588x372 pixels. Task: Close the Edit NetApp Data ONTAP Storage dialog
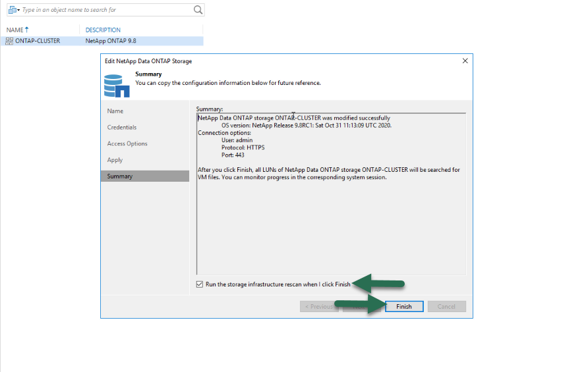(465, 61)
